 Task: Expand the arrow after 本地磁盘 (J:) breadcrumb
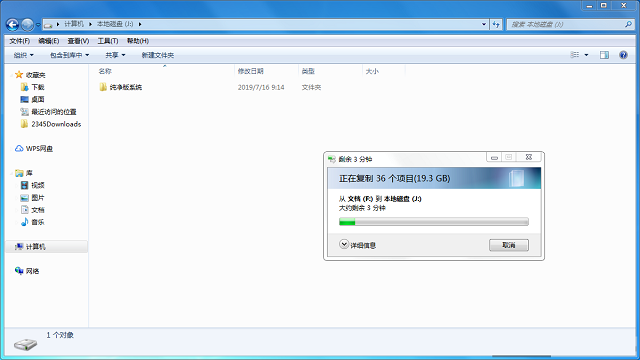click(x=140, y=24)
